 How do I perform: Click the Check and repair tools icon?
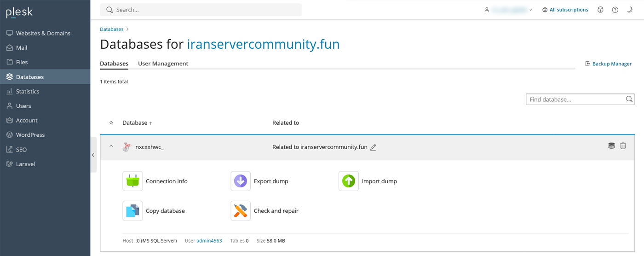pyautogui.click(x=241, y=211)
